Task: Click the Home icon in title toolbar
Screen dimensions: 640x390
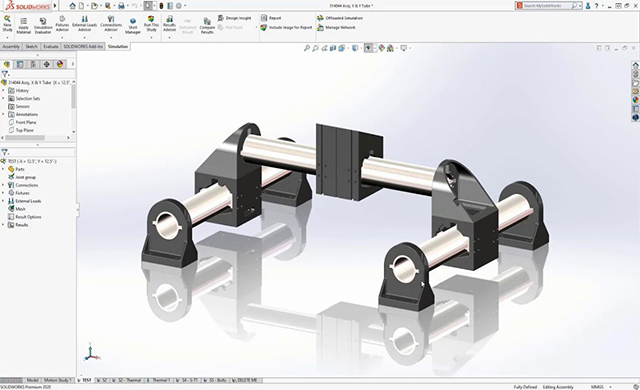Action: [72, 6]
